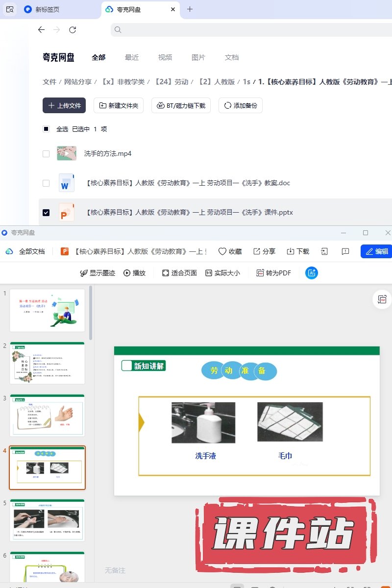Check the box for 教案.doc file
This screenshot has width=392, height=588.
[x=46, y=183]
